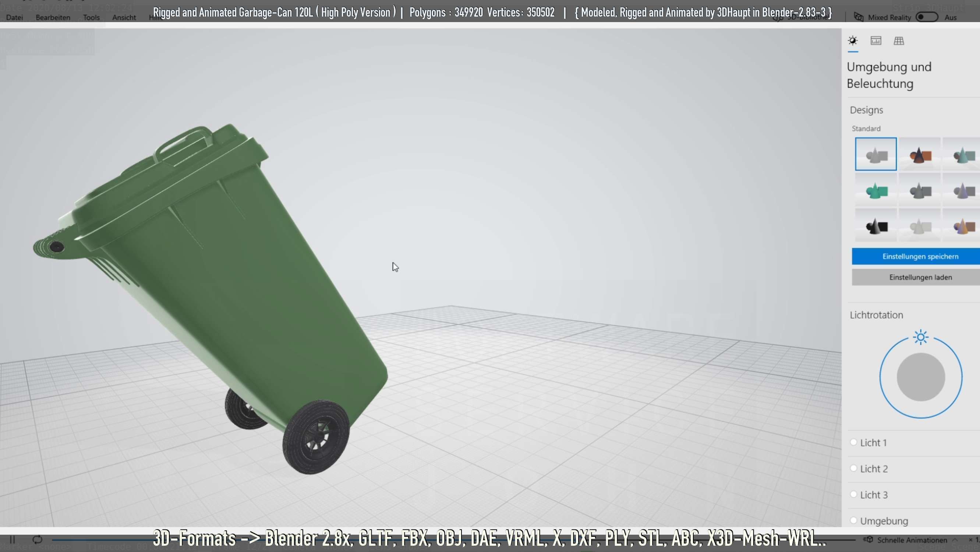Select the black design thumbnail
980x552 pixels.
(x=876, y=225)
